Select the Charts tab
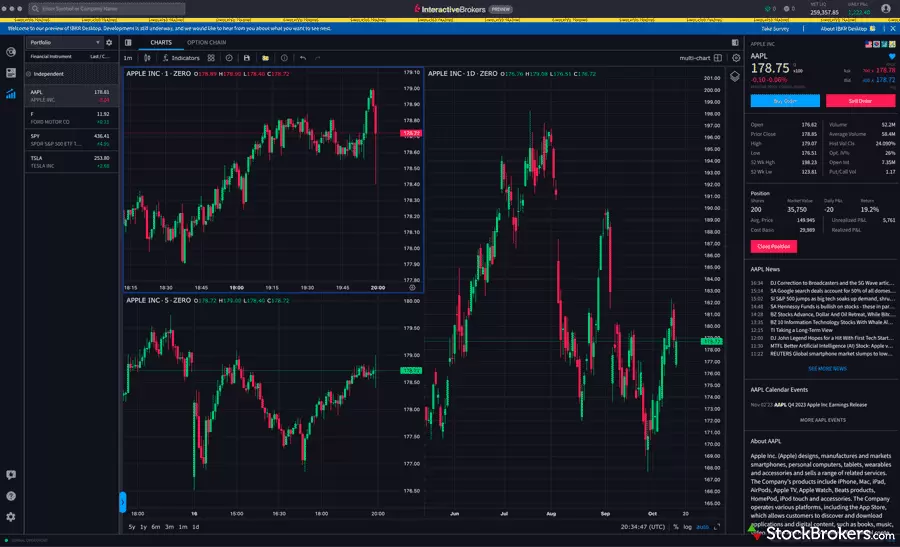 (161, 42)
